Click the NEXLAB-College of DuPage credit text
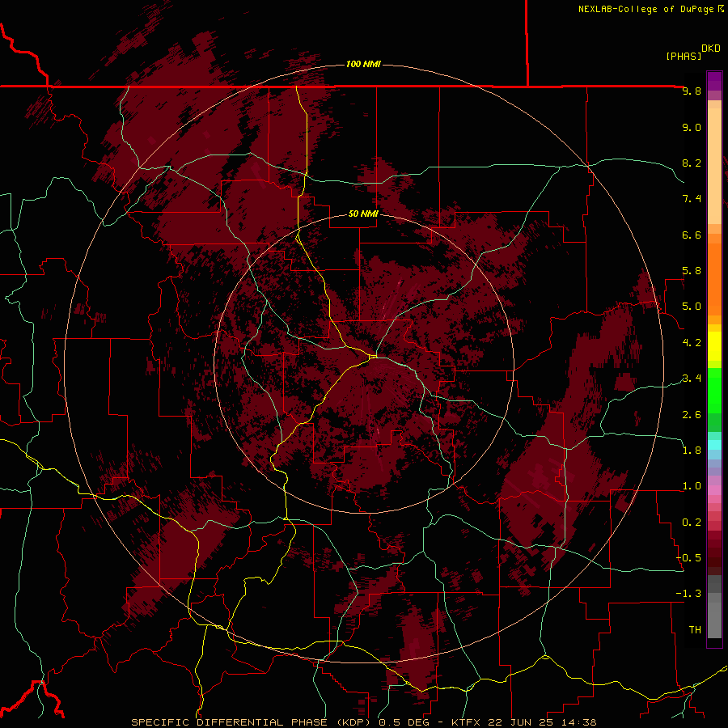Screen dimensions: 728x728 tap(650, 9)
